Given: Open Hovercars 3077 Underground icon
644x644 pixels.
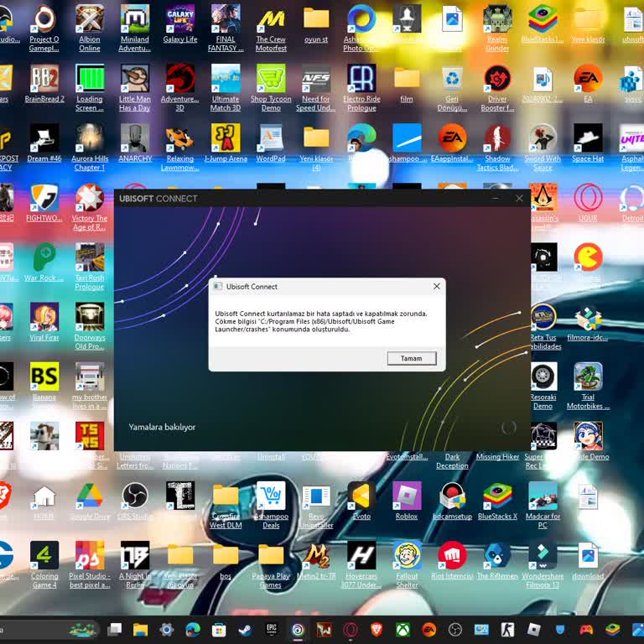Looking at the screenshot, I should [x=361, y=564].
